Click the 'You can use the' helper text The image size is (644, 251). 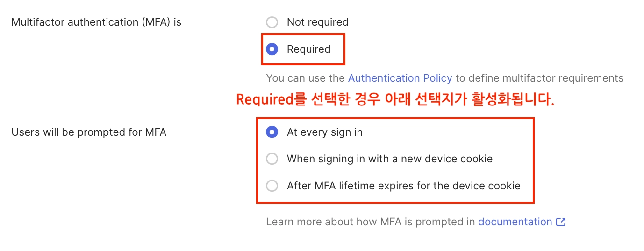coord(306,78)
